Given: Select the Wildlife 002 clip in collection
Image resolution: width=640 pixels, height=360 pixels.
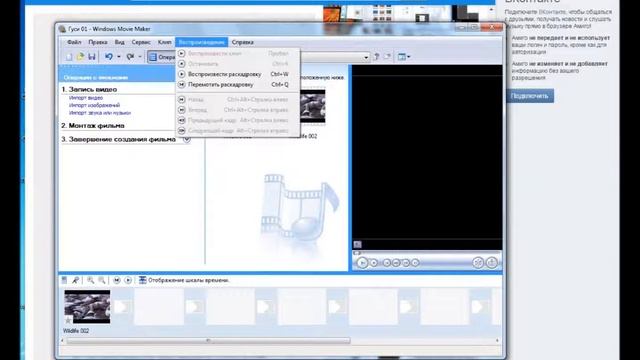Looking at the screenshot, I should 313,106.
